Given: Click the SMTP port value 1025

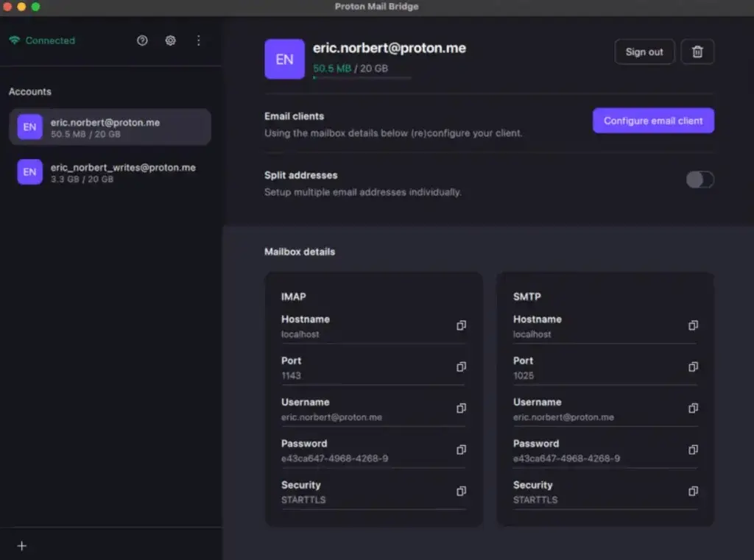Looking at the screenshot, I should 524,375.
